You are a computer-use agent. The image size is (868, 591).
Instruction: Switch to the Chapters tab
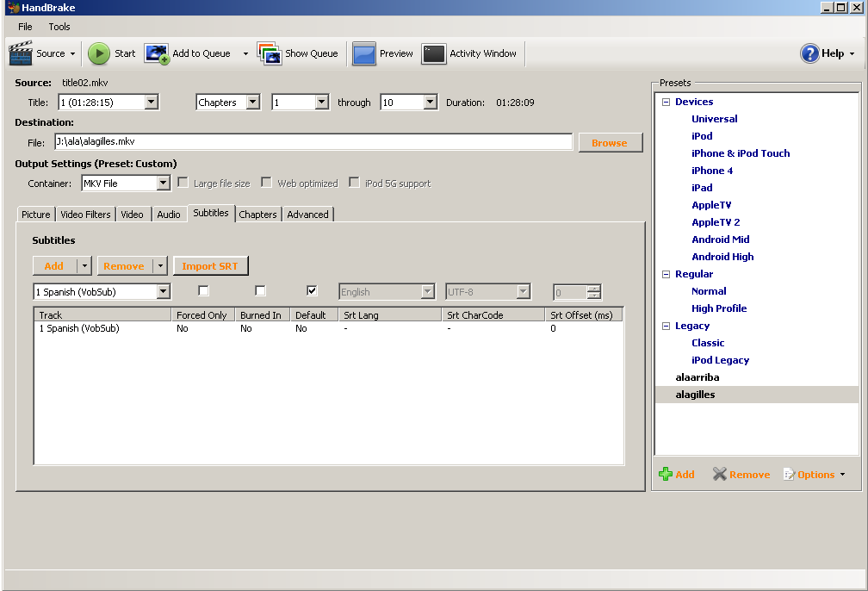[x=258, y=215]
